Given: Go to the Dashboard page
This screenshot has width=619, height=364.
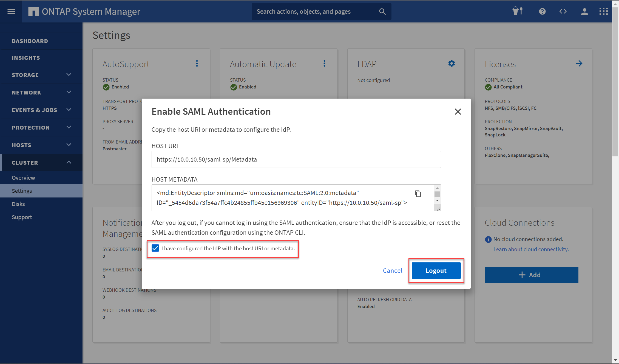Looking at the screenshot, I should tap(30, 41).
